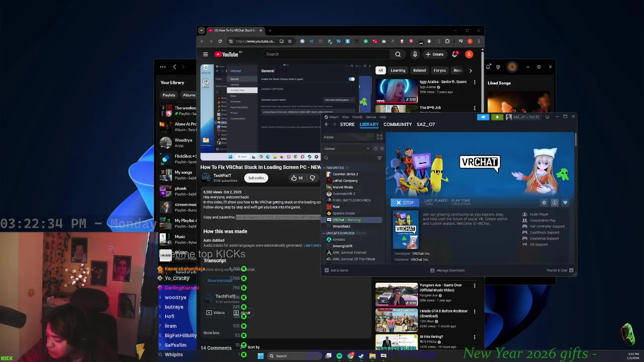
Task: Open Chrome tab search dropdown arrow
Action: click(201, 31)
